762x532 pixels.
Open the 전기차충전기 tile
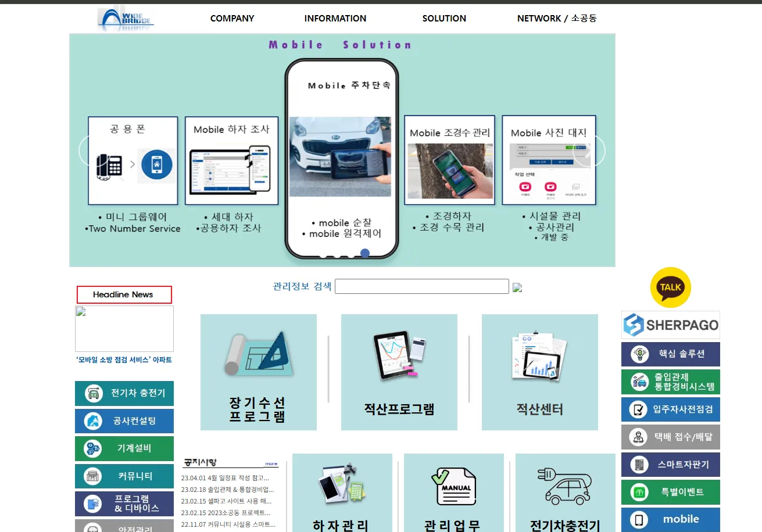(566, 493)
